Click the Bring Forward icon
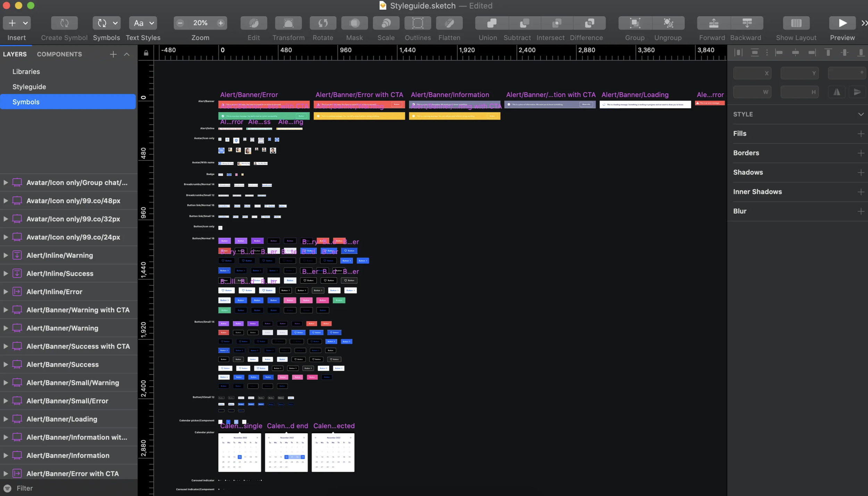868x496 pixels. click(713, 23)
